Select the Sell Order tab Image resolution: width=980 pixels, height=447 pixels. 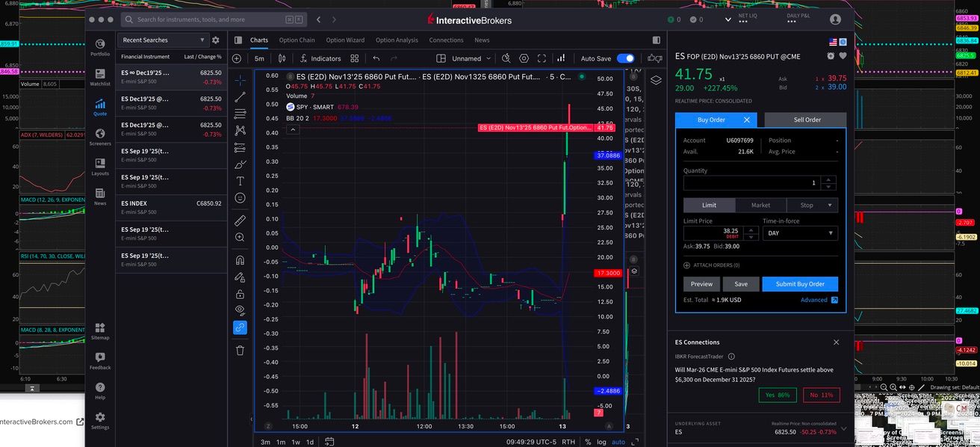coord(805,120)
